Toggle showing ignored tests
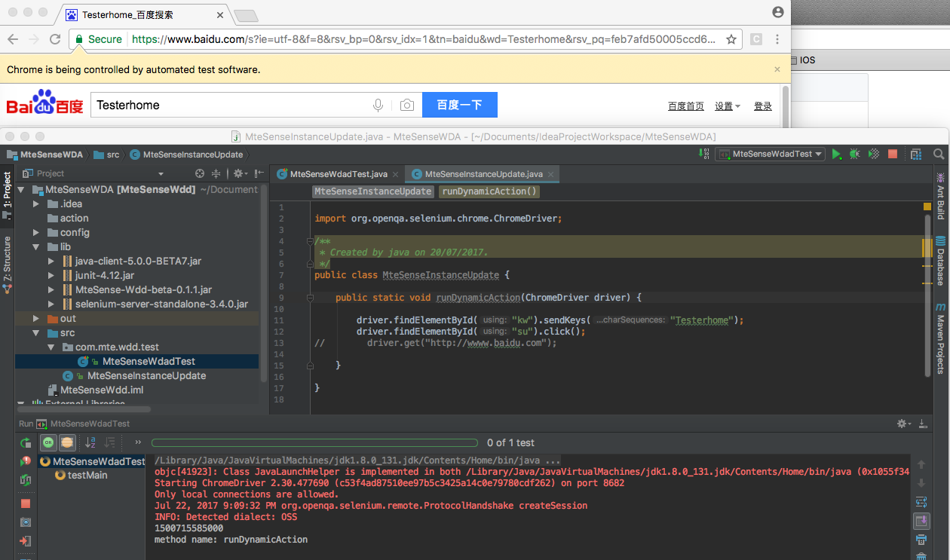 (x=67, y=443)
